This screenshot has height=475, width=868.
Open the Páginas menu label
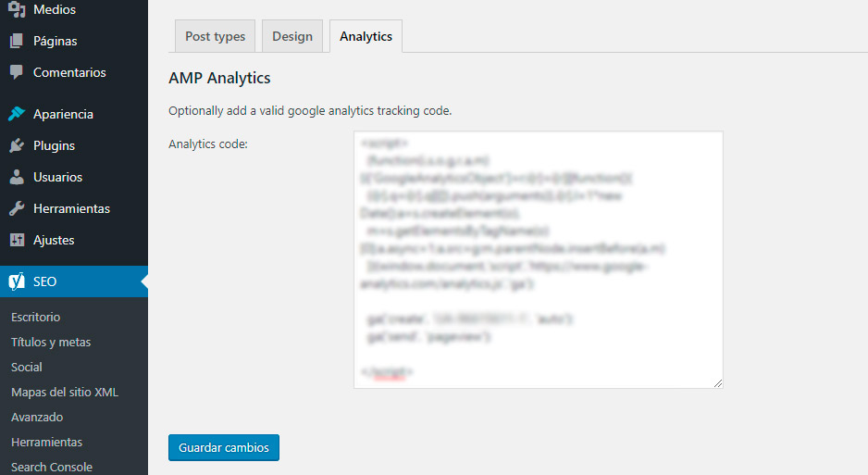point(55,41)
